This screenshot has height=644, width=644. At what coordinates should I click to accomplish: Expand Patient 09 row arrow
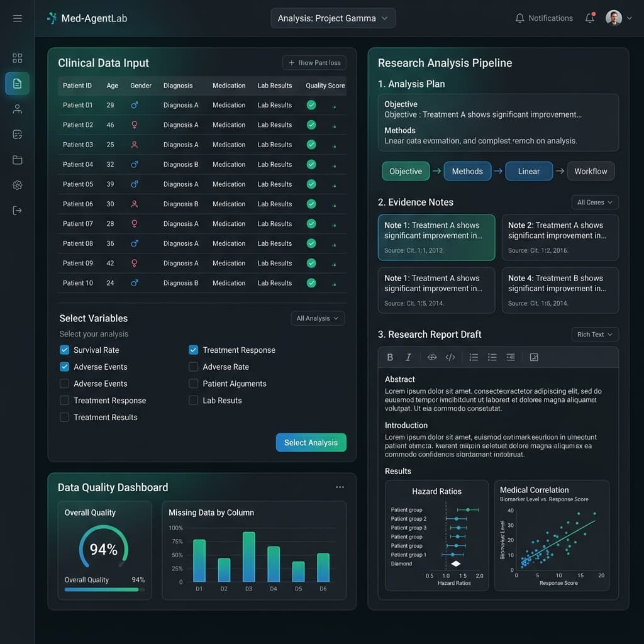pyautogui.click(x=335, y=265)
